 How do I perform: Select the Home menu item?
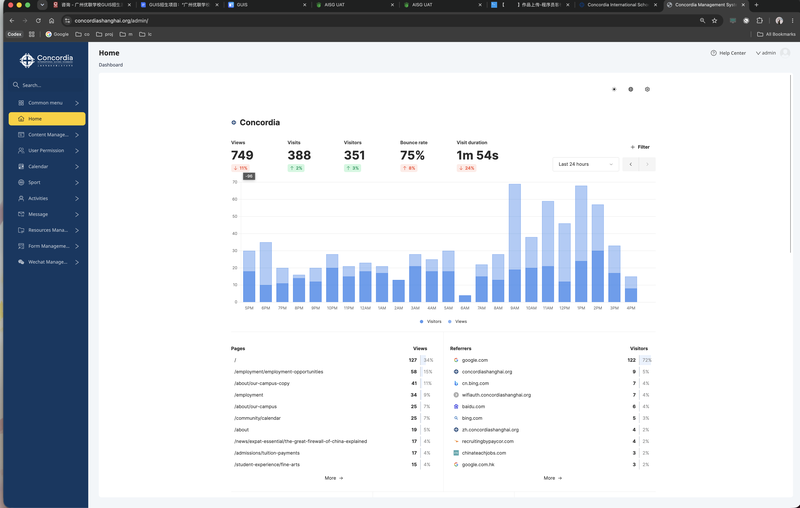[47, 119]
